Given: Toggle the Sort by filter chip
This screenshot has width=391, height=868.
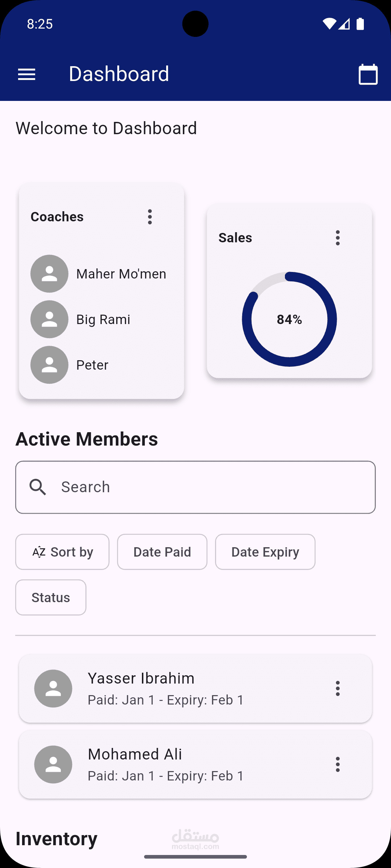Looking at the screenshot, I should coord(62,552).
